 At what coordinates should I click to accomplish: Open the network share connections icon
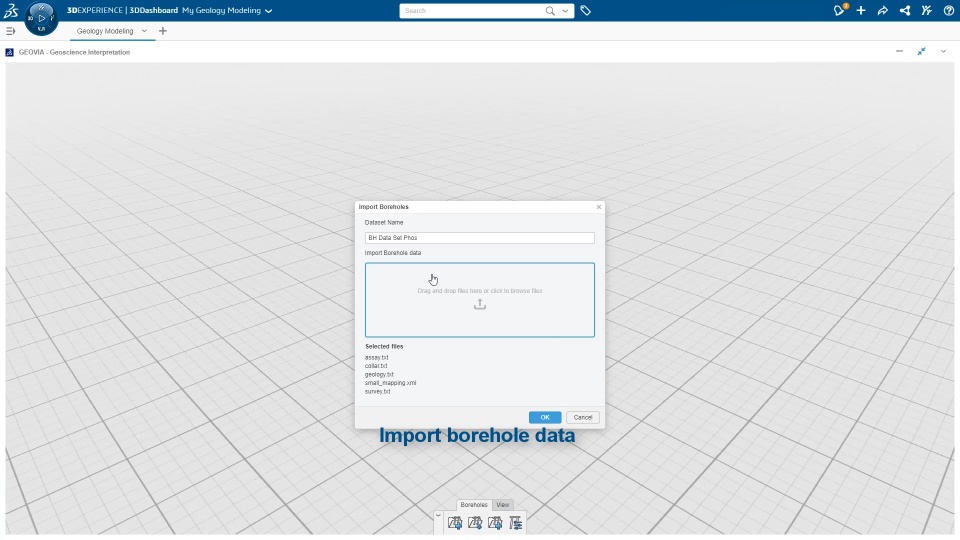coord(905,10)
